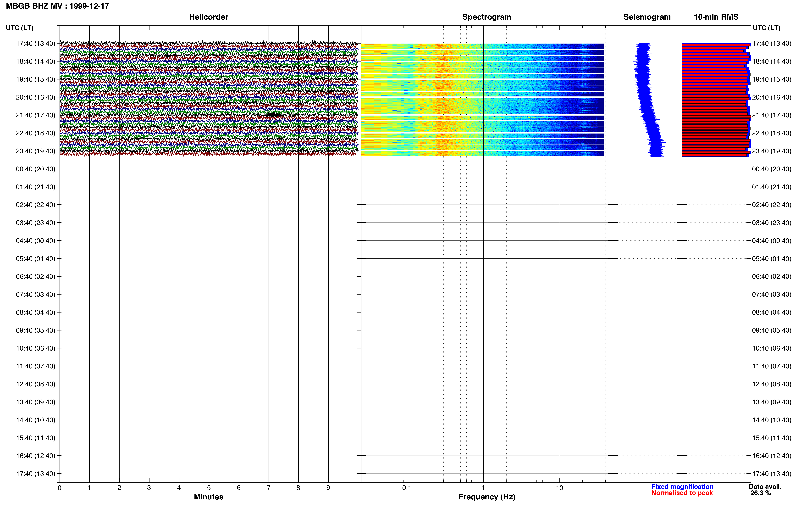
Task: Click the left UTC (LT) axis label
Action: [x=20, y=28]
